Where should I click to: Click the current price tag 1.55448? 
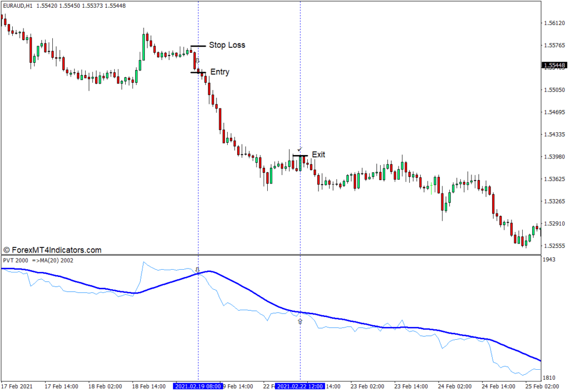coord(554,66)
